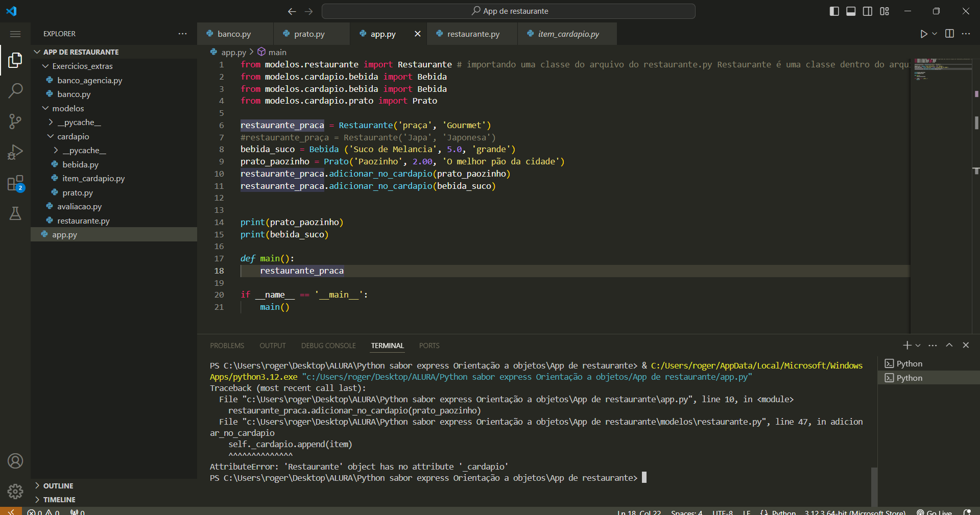Image resolution: width=980 pixels, height=515 pixels.
Task: Split the editor to the right
Action: coord(950,34)
